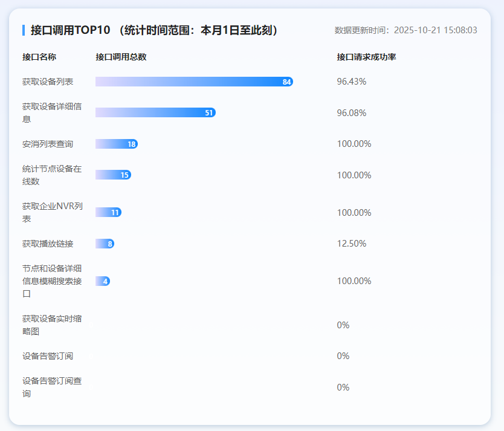Click the 96.43% success rate value
This screenshot has width=504, height=431.
click(x=352, y=82)
